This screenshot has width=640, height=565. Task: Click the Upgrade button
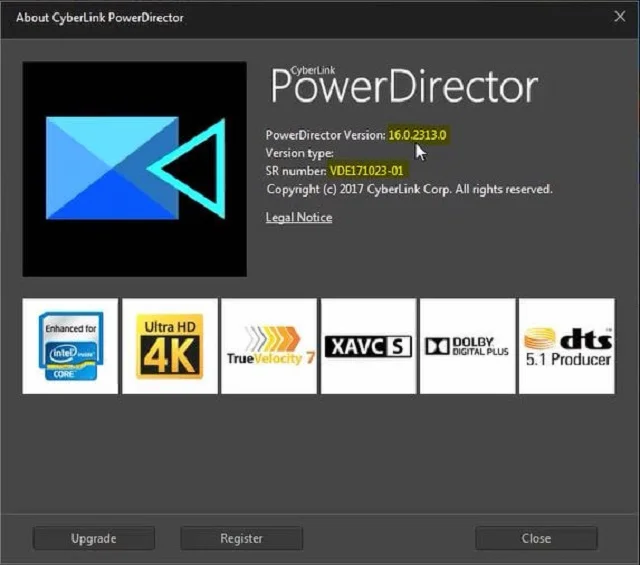[x=94, y=538]
